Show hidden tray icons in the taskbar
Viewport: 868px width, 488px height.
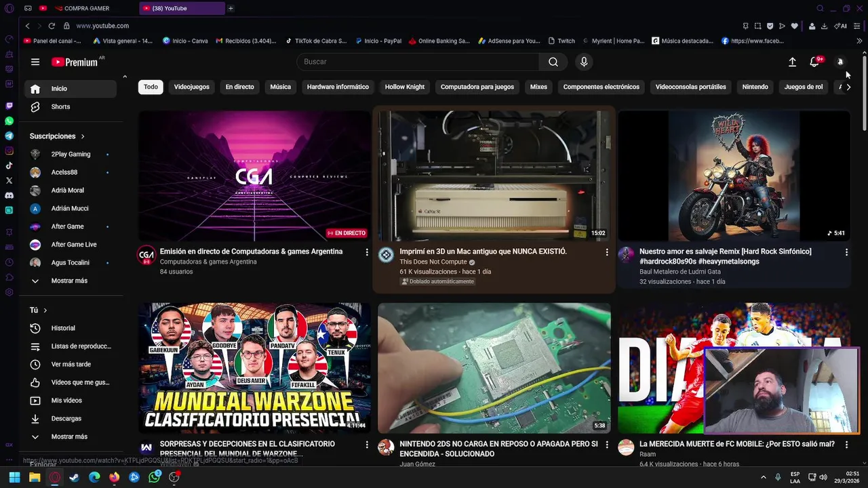coord(763,477)
